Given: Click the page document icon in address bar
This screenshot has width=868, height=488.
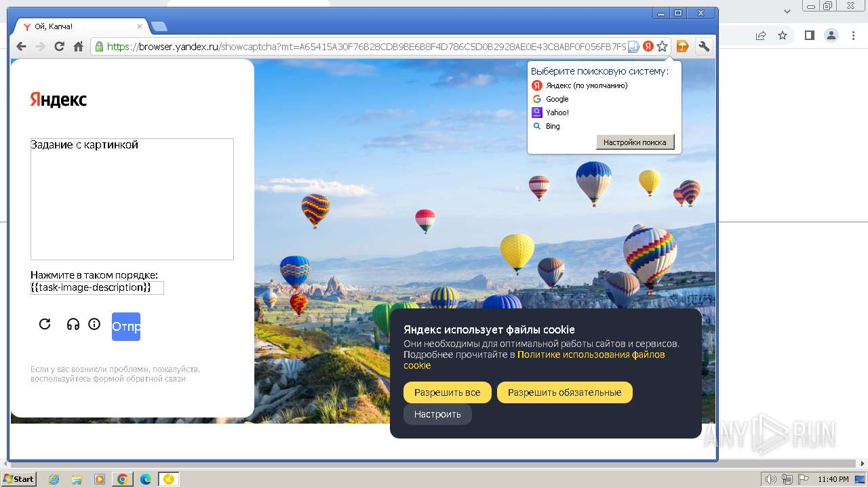Looking at the screenshot, I should click(x=633, y=47).
